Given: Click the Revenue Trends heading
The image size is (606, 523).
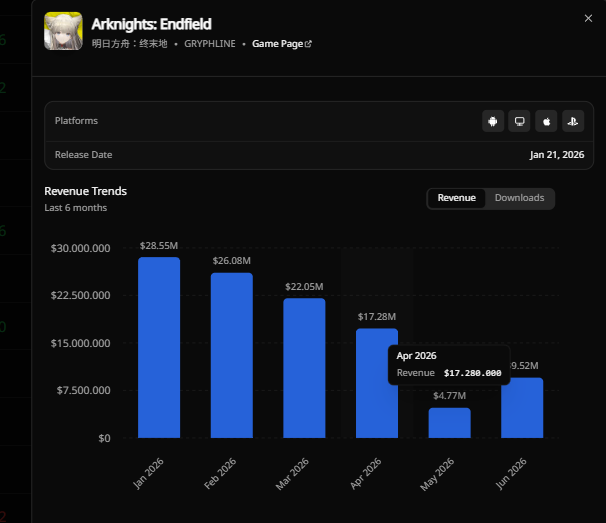Looking at the screenshot, I should tap(85, 191).
